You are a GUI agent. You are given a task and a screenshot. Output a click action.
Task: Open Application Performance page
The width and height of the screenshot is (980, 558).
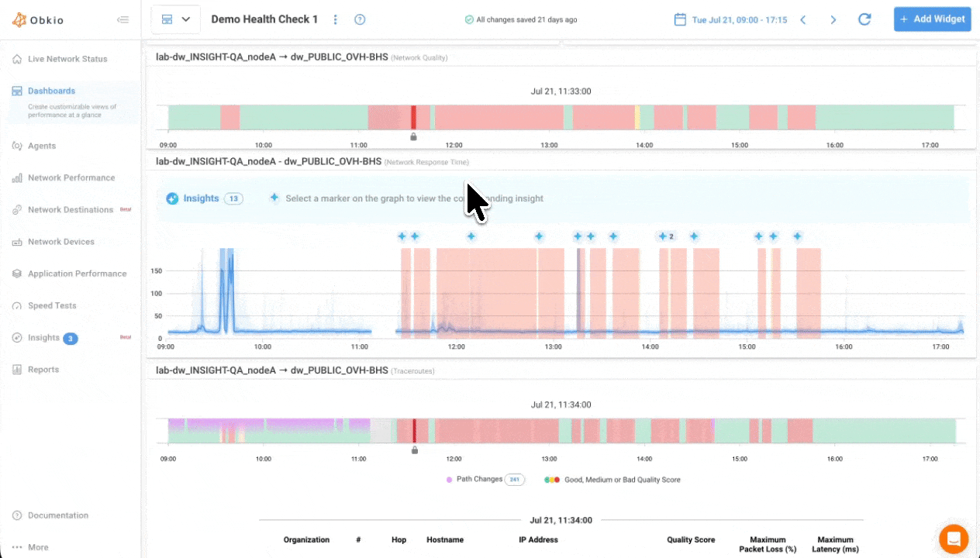click(x=77, y=274)
